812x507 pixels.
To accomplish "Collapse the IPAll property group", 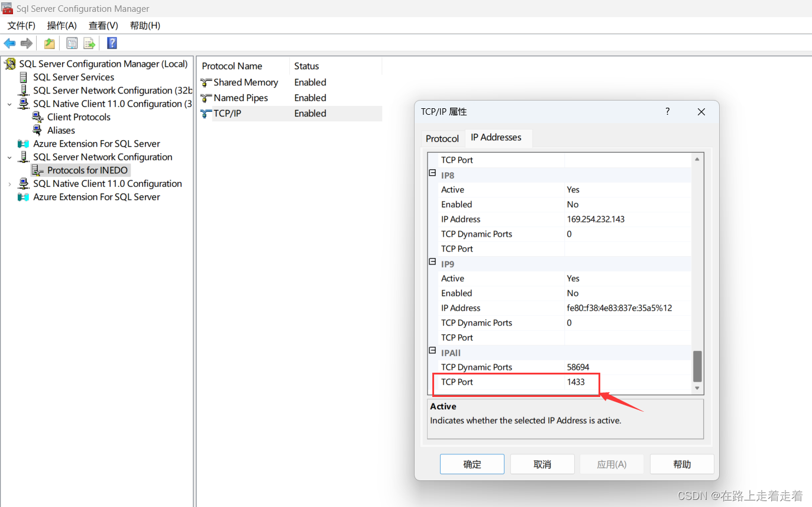I will [x=433, y=351].
